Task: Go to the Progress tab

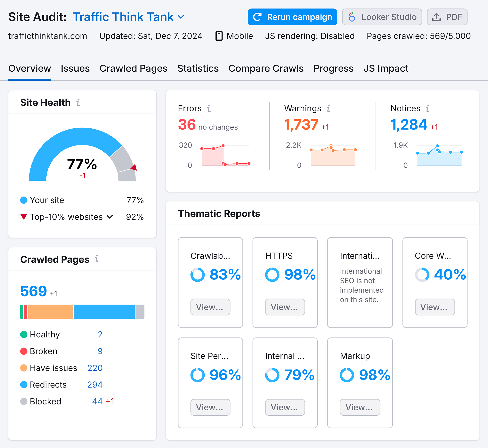Action: tap(333, 69)
